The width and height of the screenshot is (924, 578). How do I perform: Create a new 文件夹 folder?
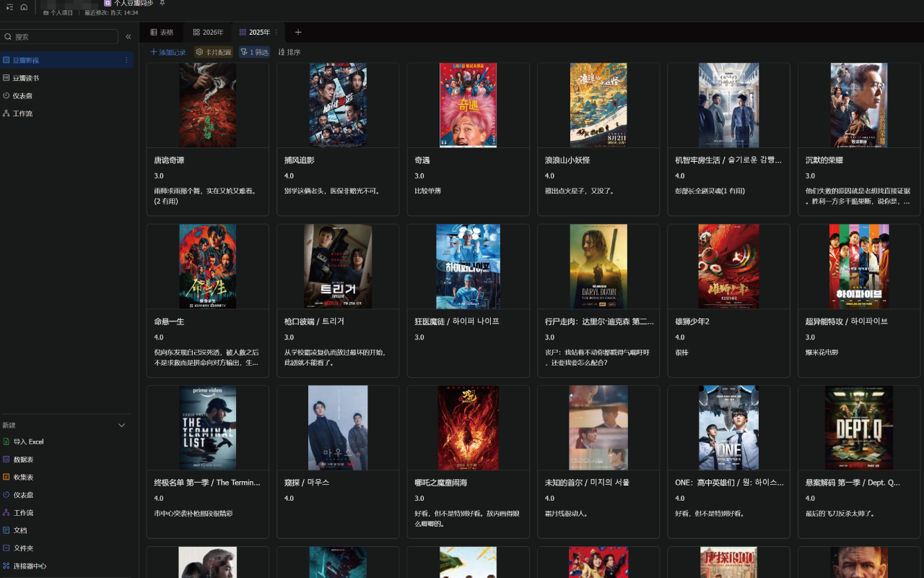click(x=23, y=548)
